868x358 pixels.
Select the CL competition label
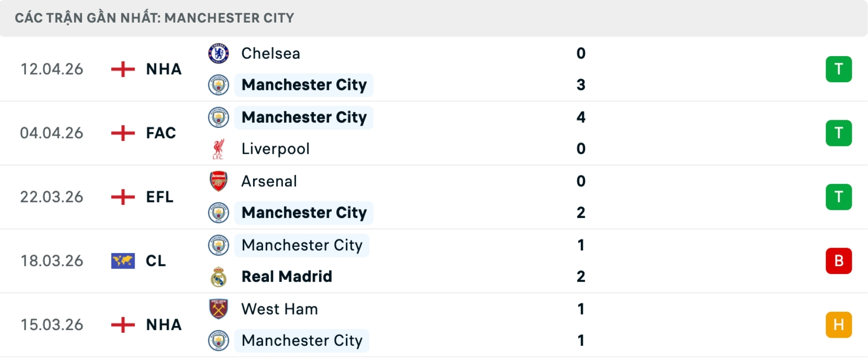point(156,261)
